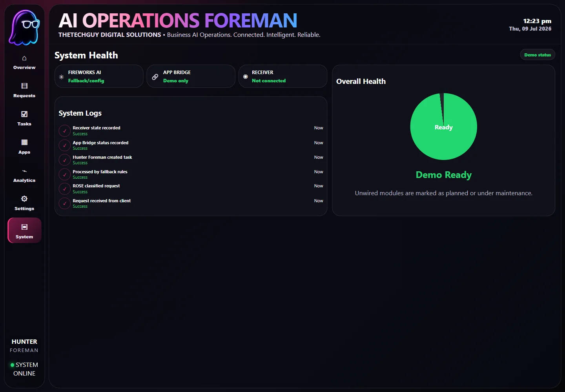565x392 pixels.
Task: Click 'Success' under Hunter Foreman created task
Action: point(80,163)
